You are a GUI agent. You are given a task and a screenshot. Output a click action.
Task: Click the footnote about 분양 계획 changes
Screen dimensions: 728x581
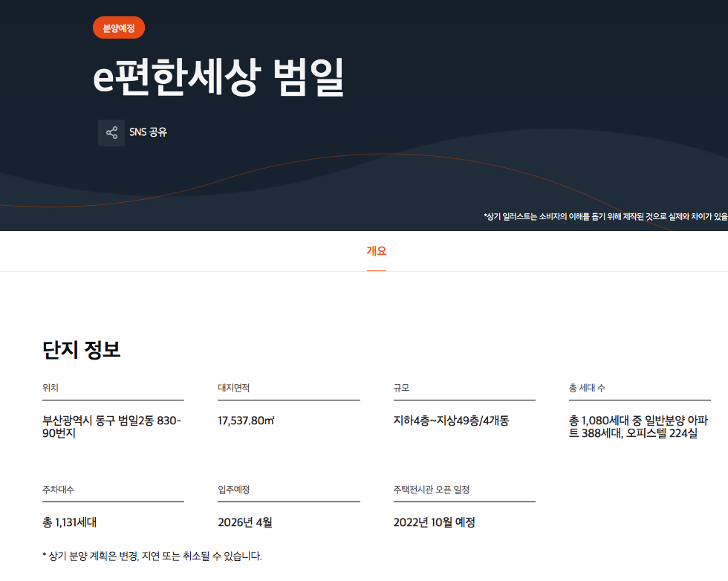(x=152, y=556)
